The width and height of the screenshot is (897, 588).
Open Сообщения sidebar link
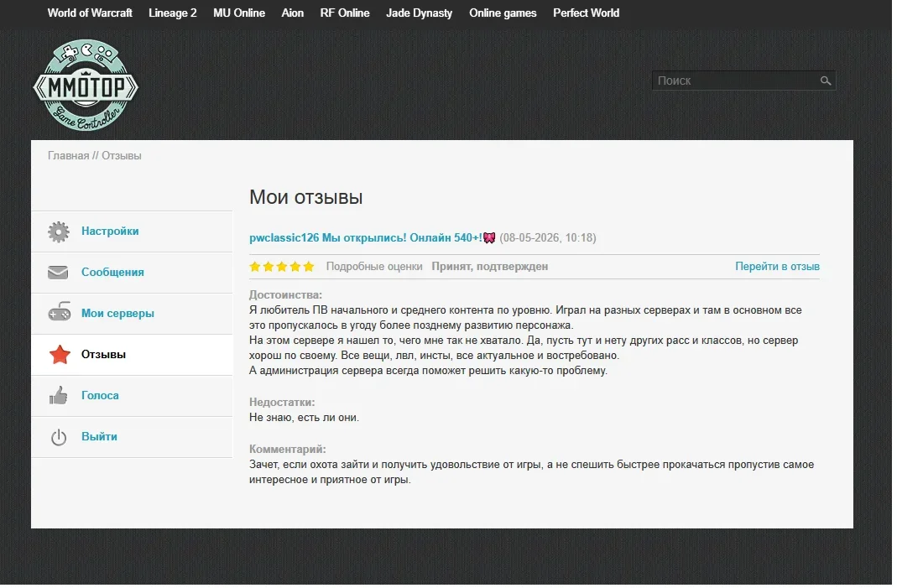click(113, 273)
